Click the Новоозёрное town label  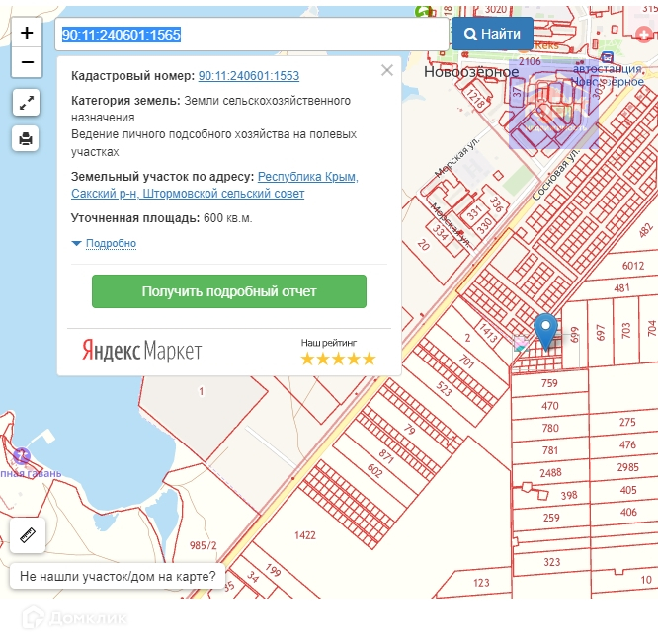[x=469, y=72]
